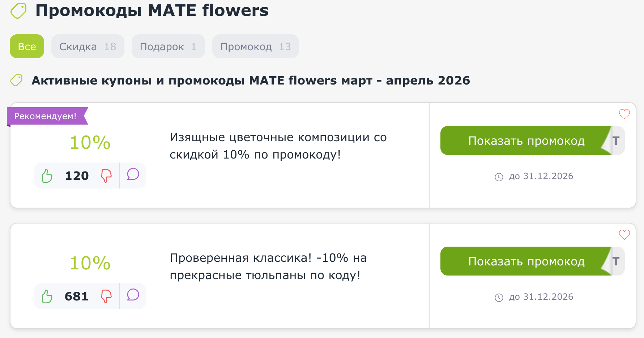Viewport: 644px width, 338px height.
Task: Favorite the recommended coupon via heart icon
Action: point(624,114)
